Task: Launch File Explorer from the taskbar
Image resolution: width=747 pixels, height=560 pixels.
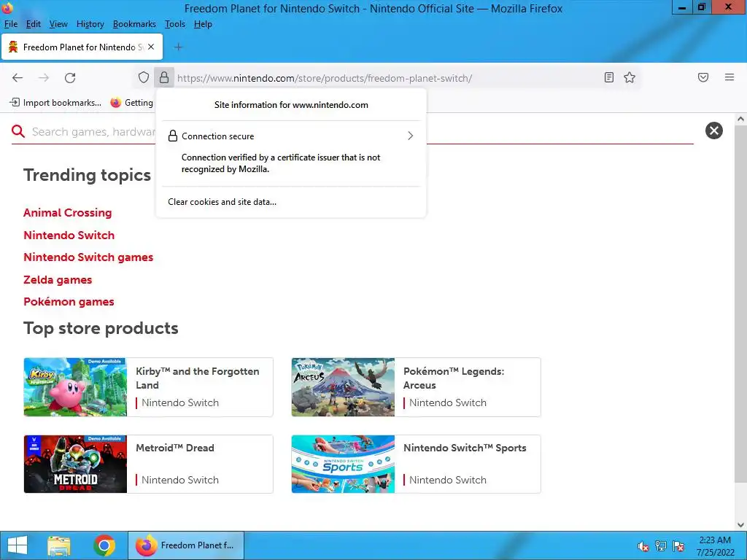Action: coord(59,545)
